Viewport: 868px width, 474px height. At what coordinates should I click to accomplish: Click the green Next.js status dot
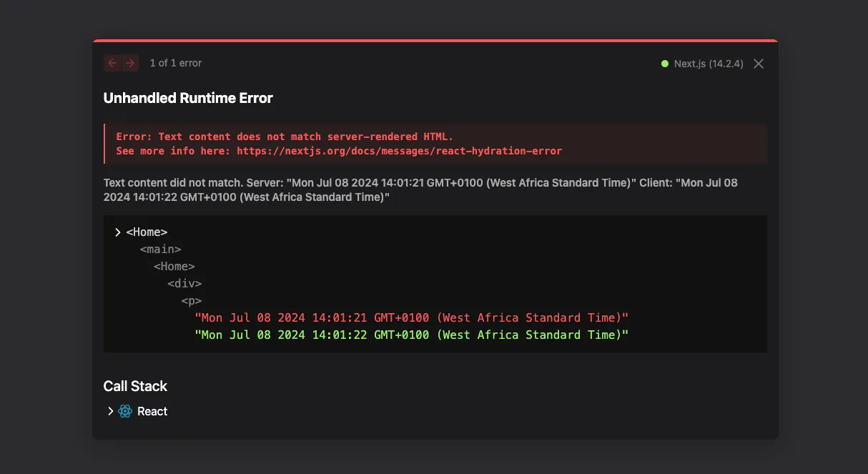[x=665, y=64]
